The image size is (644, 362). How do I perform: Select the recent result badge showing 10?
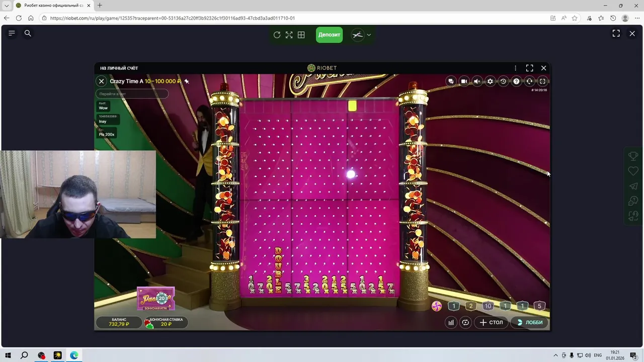(488, 306)
